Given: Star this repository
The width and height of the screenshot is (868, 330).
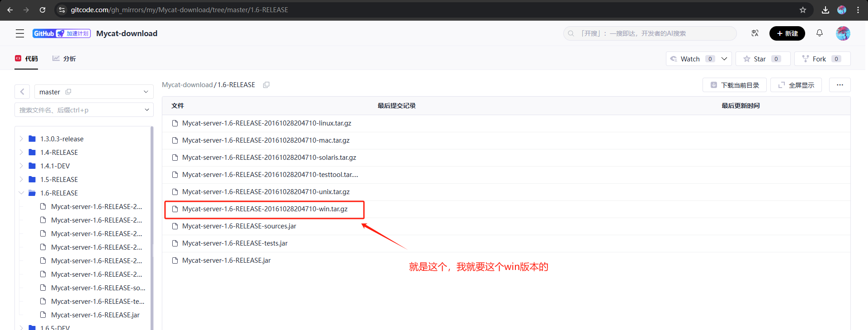Looking at the screenshot, I should 763,59.
